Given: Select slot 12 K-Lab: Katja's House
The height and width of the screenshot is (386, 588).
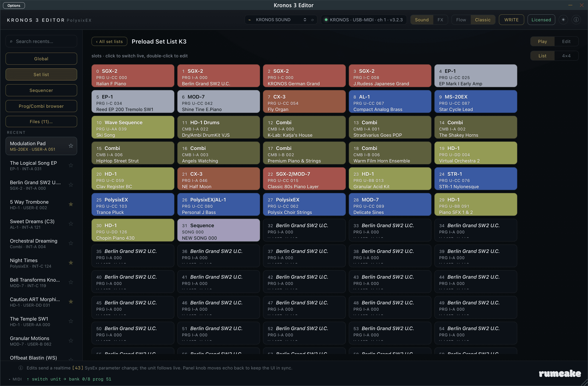Looking at the screenshot, I should 304,127.
